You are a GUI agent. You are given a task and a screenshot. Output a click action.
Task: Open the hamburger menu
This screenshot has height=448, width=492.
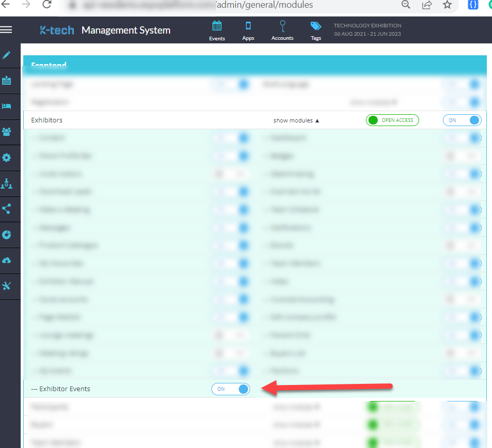(6, 30)
